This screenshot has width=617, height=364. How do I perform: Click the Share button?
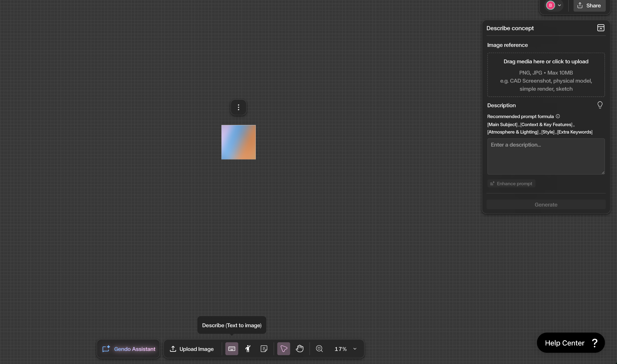click(589, 5)
